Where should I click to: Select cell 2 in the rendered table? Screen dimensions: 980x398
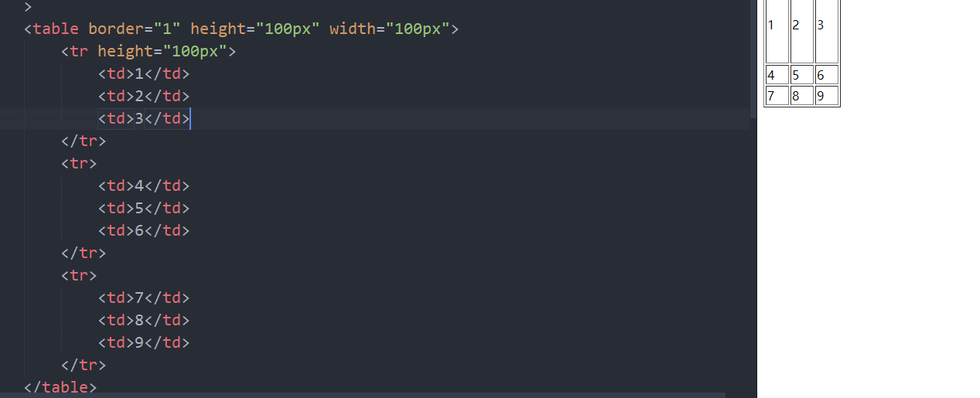click(802, 32)
